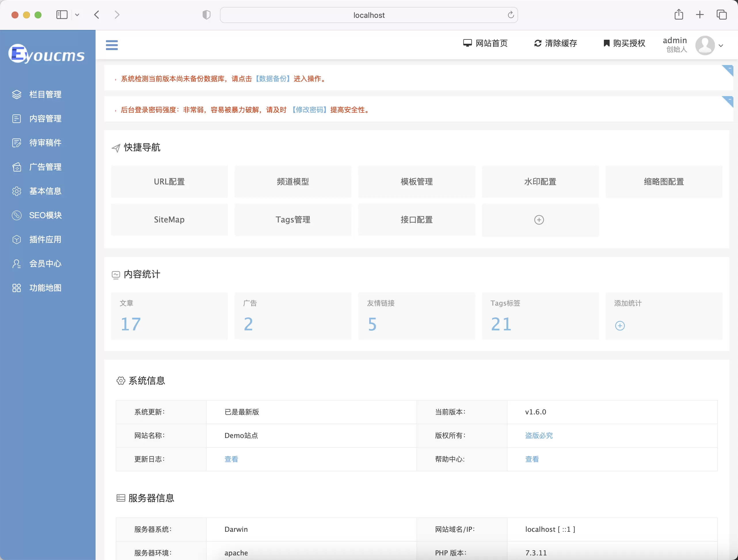Click 会员中心 sidebar icon
This screenshot has height=560, width=738.
tap(16, 264)
